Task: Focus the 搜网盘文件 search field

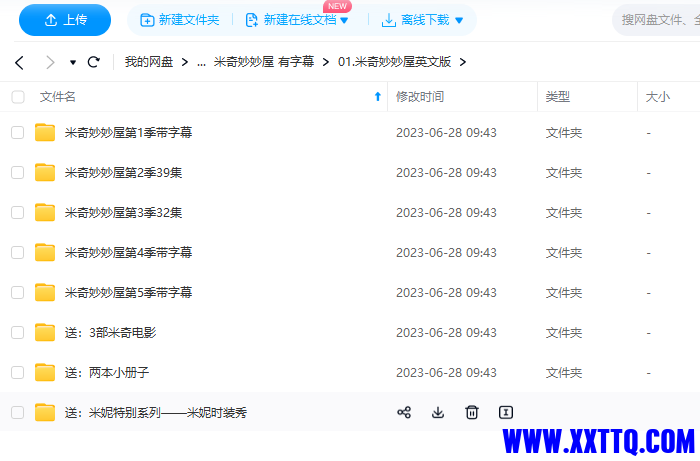Action: click(x=656, y=20)
